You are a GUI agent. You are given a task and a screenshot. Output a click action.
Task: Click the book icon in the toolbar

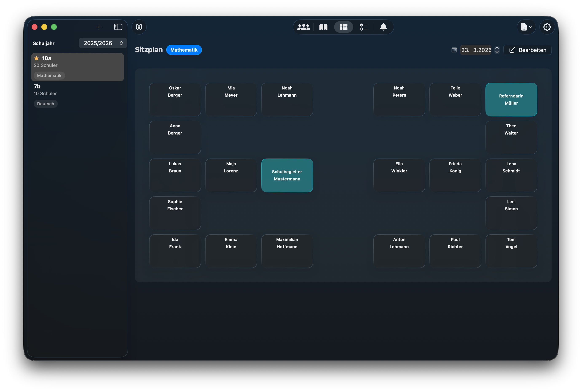pos(323,27)
